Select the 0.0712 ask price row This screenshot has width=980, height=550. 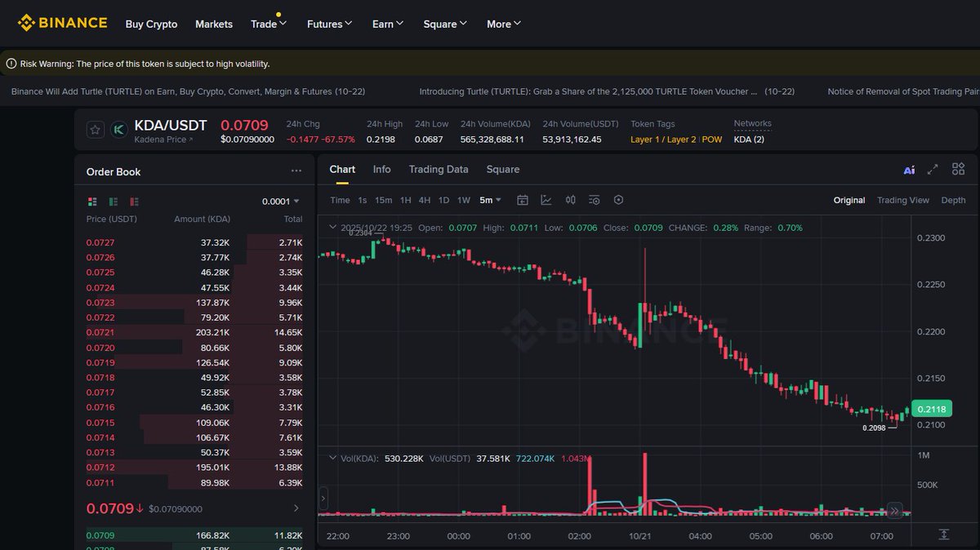click(194, 467)
